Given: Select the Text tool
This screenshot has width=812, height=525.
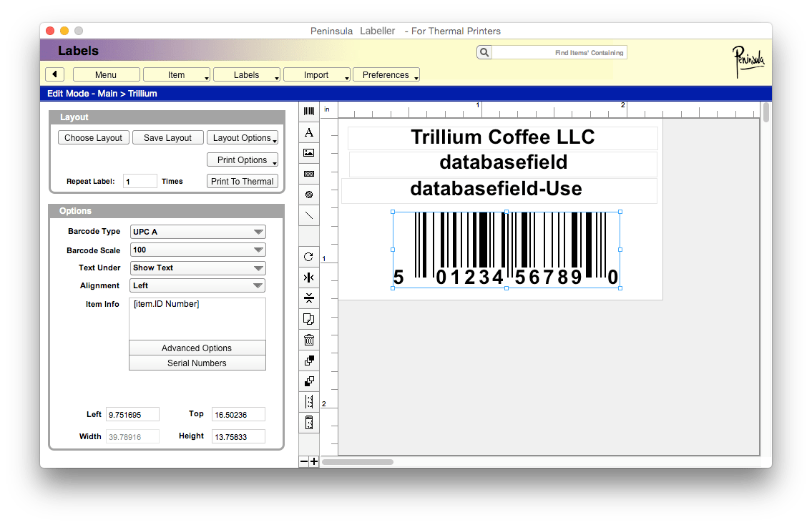Looking at the screenshot, I should pos(309,132).
